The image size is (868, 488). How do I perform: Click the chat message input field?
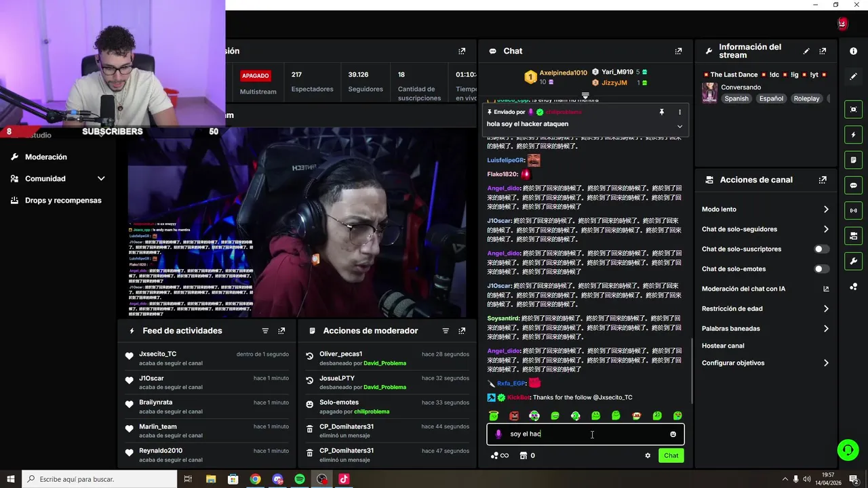[x=585, y=434]
